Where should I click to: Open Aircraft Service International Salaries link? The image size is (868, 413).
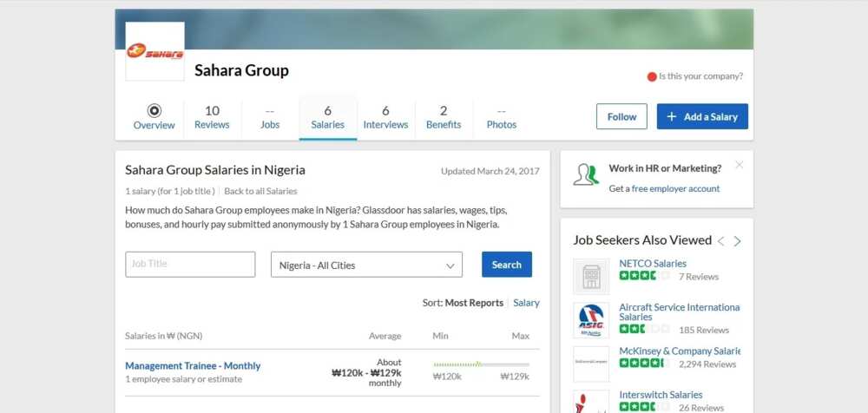(680, 311)
